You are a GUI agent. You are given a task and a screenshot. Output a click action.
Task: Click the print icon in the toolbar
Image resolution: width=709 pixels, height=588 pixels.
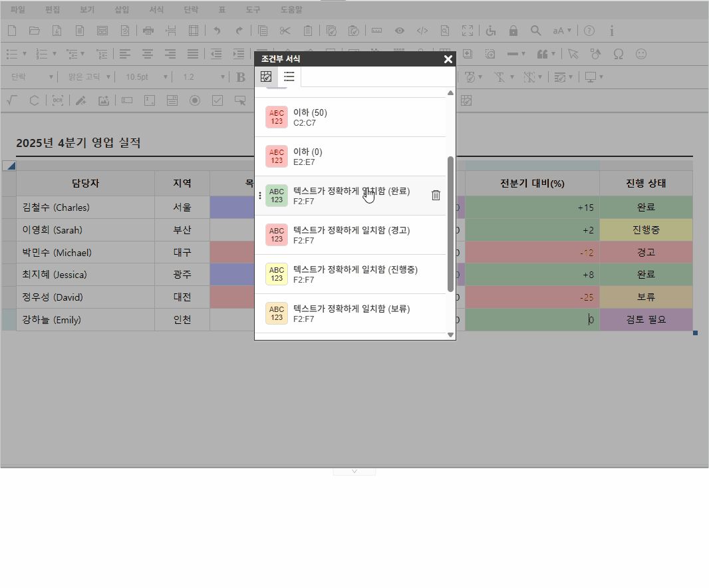coord(148,31)
